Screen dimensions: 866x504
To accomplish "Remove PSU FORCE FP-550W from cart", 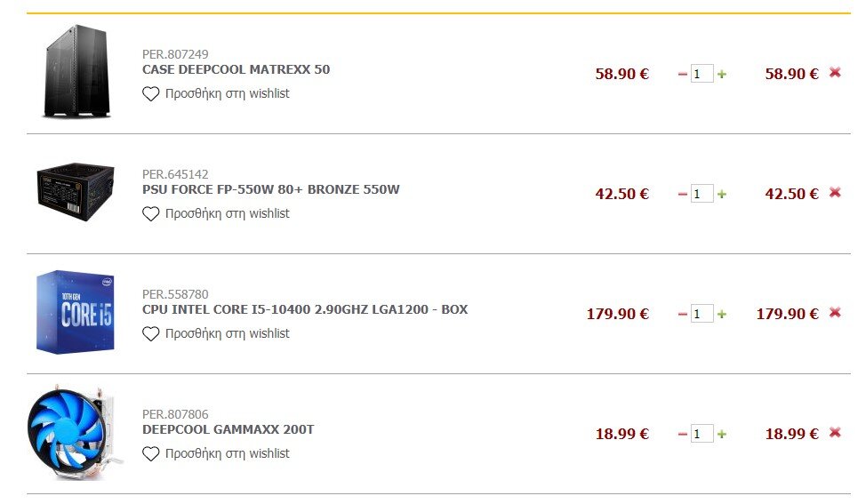I will point(835,192).
